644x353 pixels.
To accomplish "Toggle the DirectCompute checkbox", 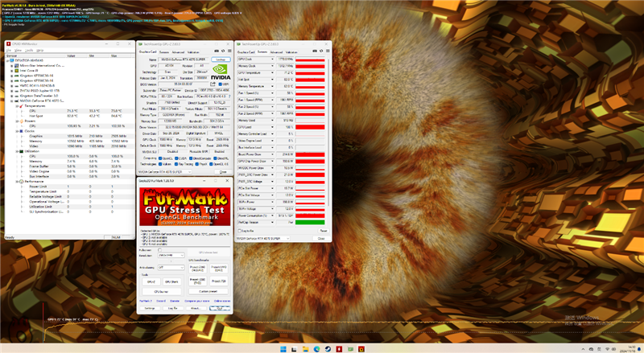I will click(191, 158).
